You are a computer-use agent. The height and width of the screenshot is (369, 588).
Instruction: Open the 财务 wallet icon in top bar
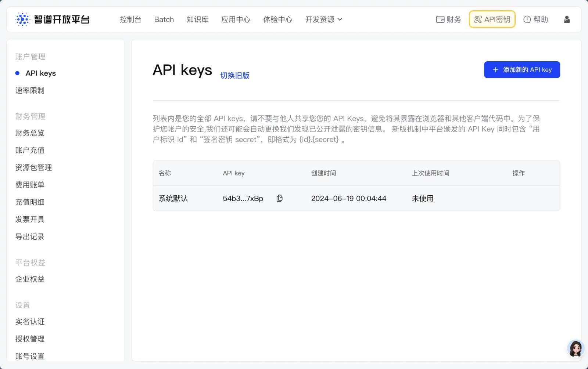click(441, 19)
